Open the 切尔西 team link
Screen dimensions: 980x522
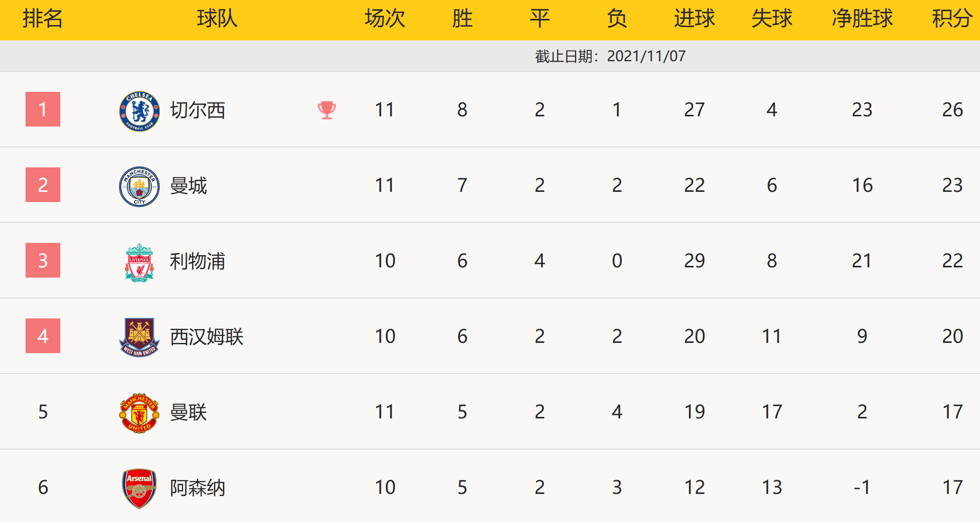(x=198, y=110)
